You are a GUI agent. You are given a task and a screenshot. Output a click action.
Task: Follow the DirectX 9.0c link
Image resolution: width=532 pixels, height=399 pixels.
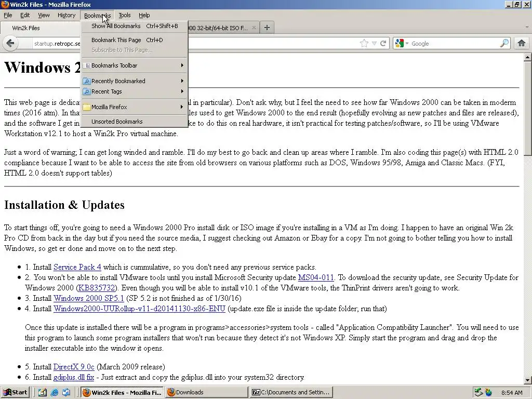point(74,367)
